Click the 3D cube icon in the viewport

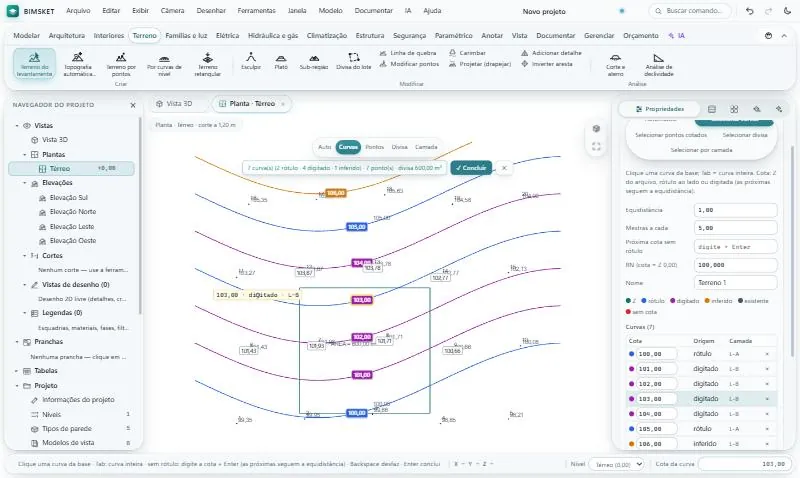coord(596,129)
